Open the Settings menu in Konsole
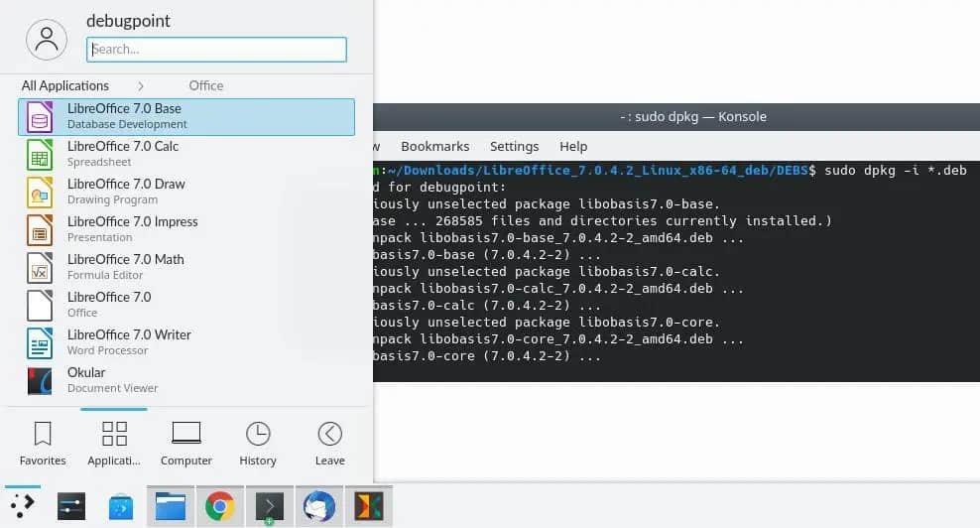Viewport: 980px width, 528px height. coord(514,146)
